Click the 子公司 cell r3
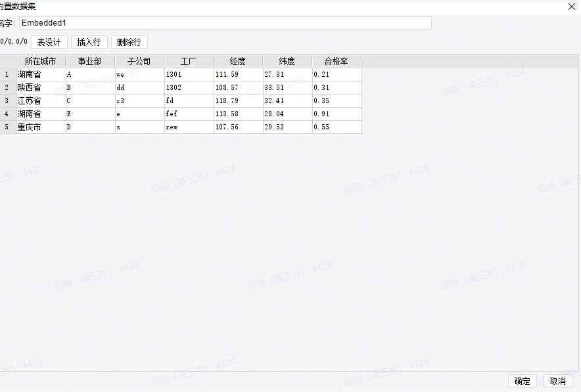 [140, 100]
